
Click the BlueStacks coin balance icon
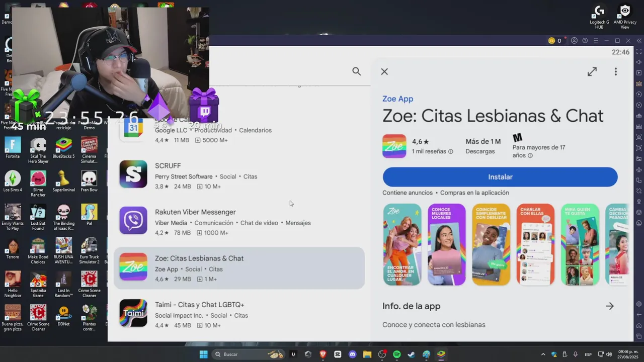(x=551, y=41)
